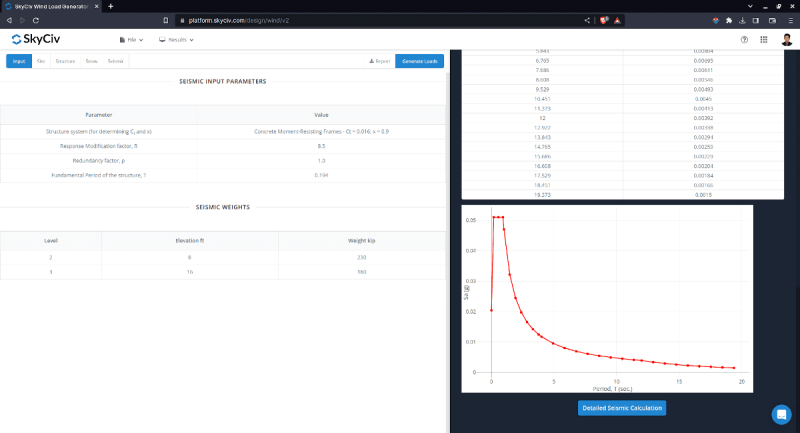Click the Generate Loads button

[x=420, y=61]
